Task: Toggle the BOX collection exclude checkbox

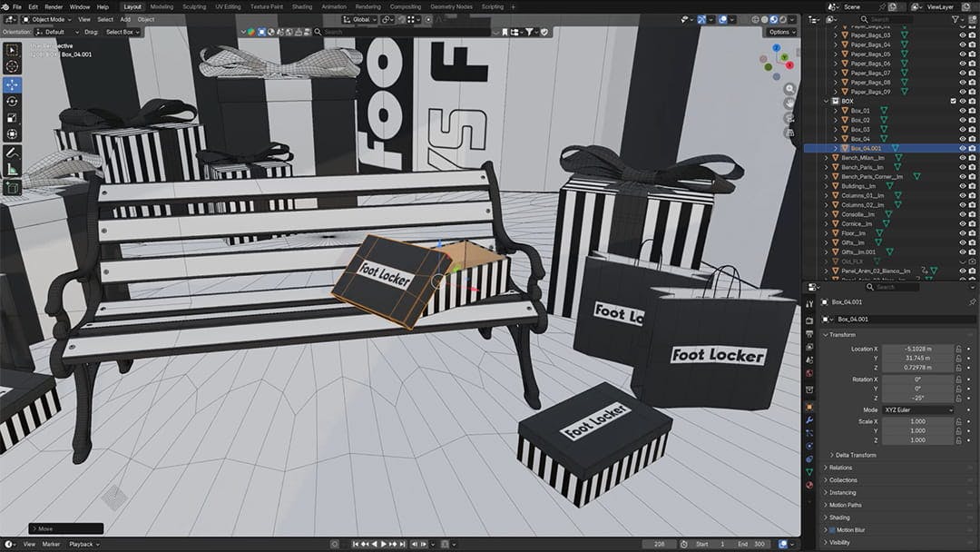Action: coord(953,101)
